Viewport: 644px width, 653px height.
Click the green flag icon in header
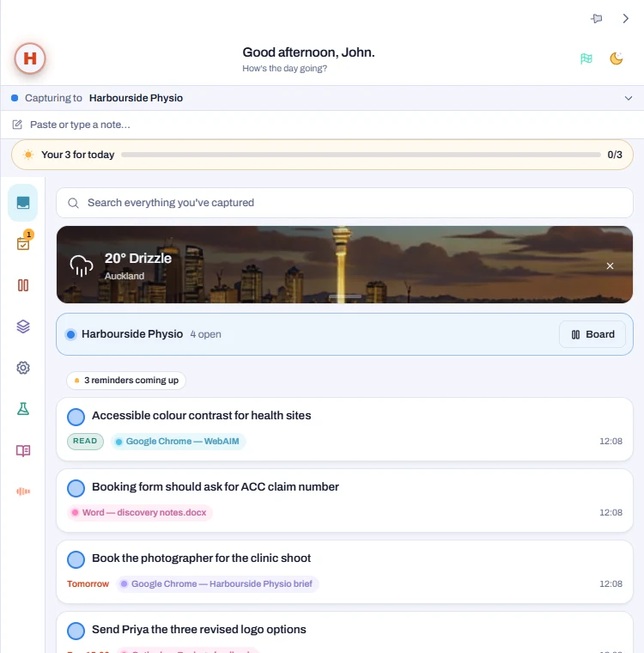(x=586, y=58)
